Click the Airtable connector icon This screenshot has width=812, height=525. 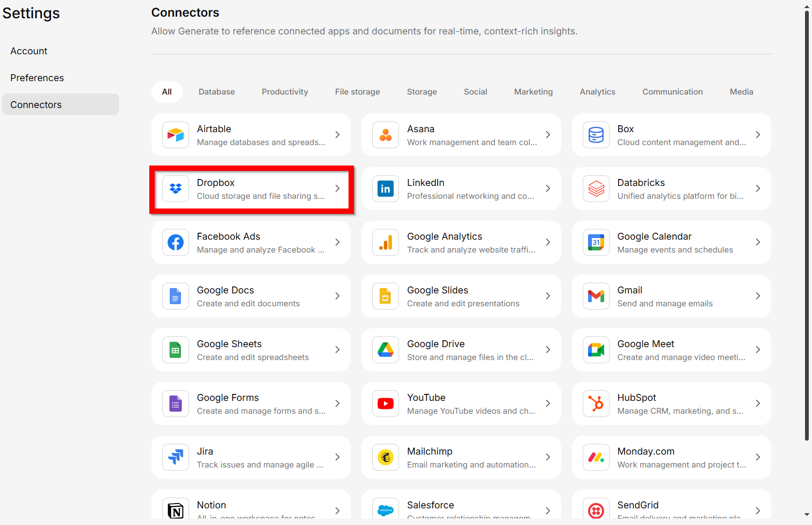(176, 135)
